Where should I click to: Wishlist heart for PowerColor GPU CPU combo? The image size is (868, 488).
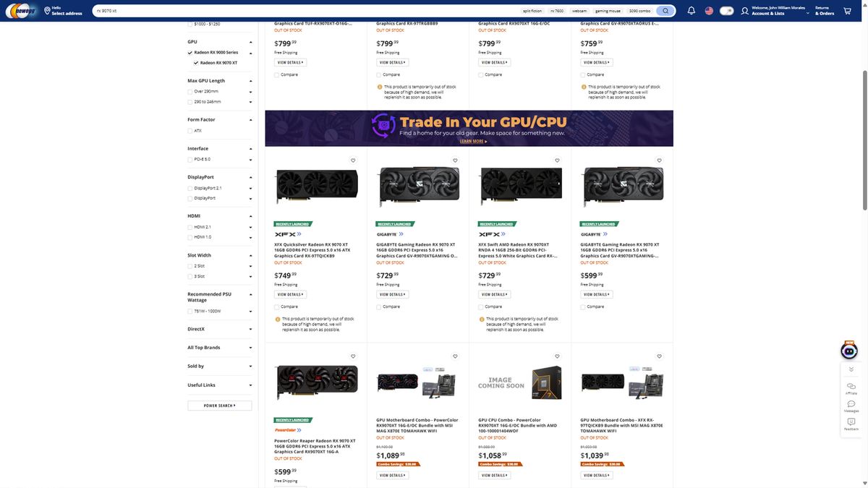coord(557,356)
